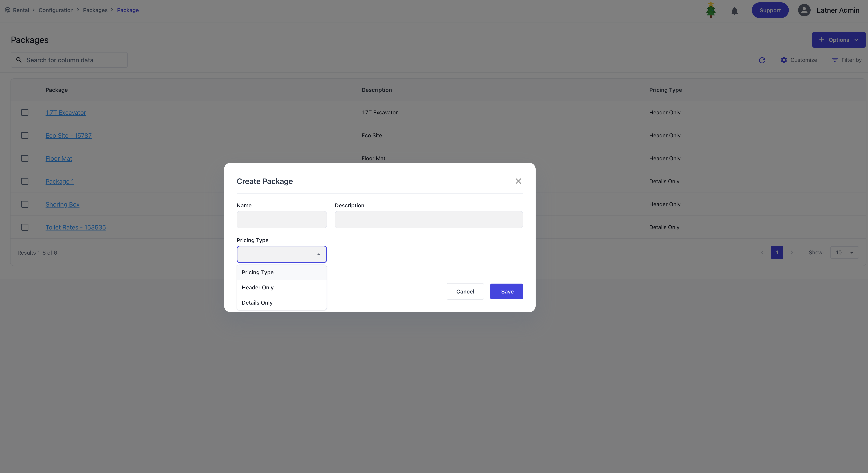Close the Create Package dialog
Screen dimensions: 868x473
pos(518,181)
